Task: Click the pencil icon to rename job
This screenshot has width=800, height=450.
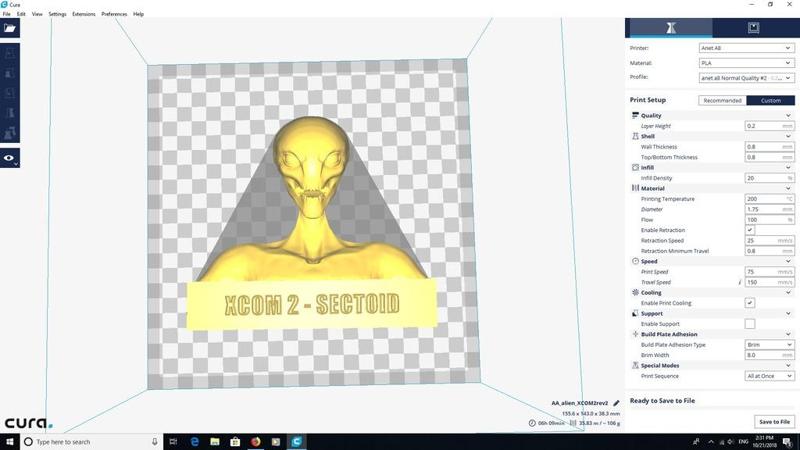Action: click(x=616, y=403)
